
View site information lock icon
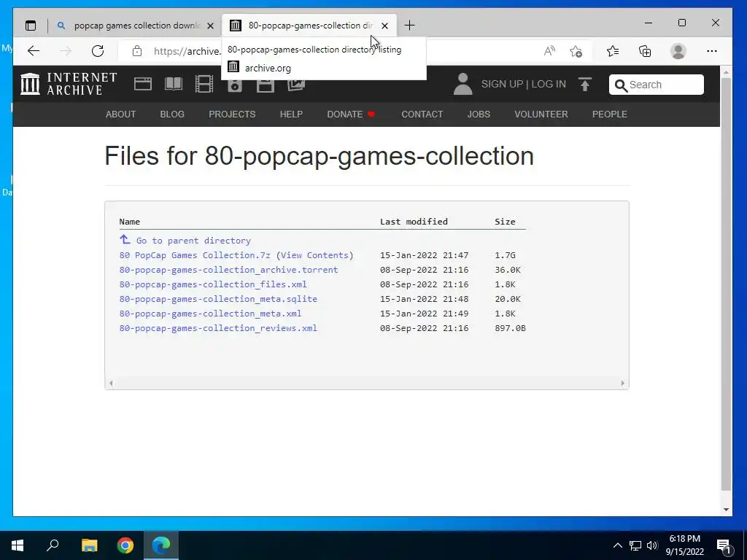[137, 51]
